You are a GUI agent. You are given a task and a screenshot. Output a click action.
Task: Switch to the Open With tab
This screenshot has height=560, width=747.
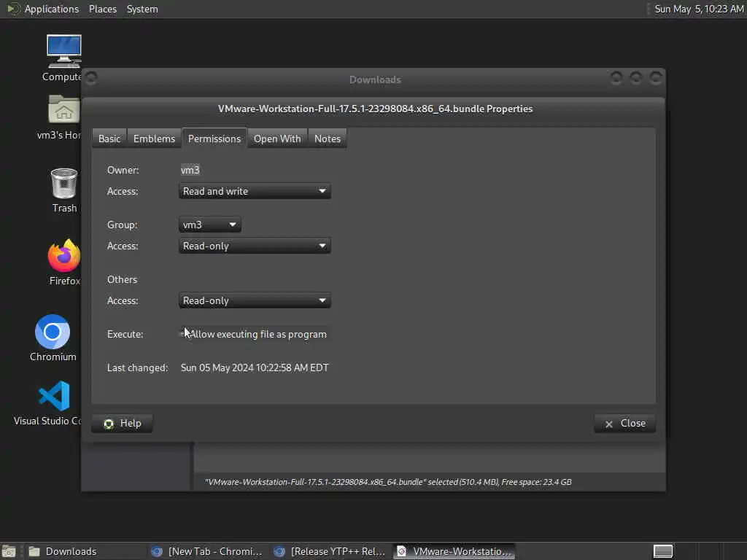click(x=277, y=139)
